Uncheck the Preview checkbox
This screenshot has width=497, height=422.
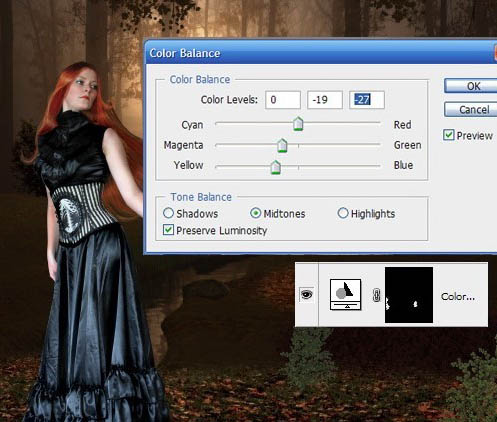pyautogui.click(x=449, y=135)
